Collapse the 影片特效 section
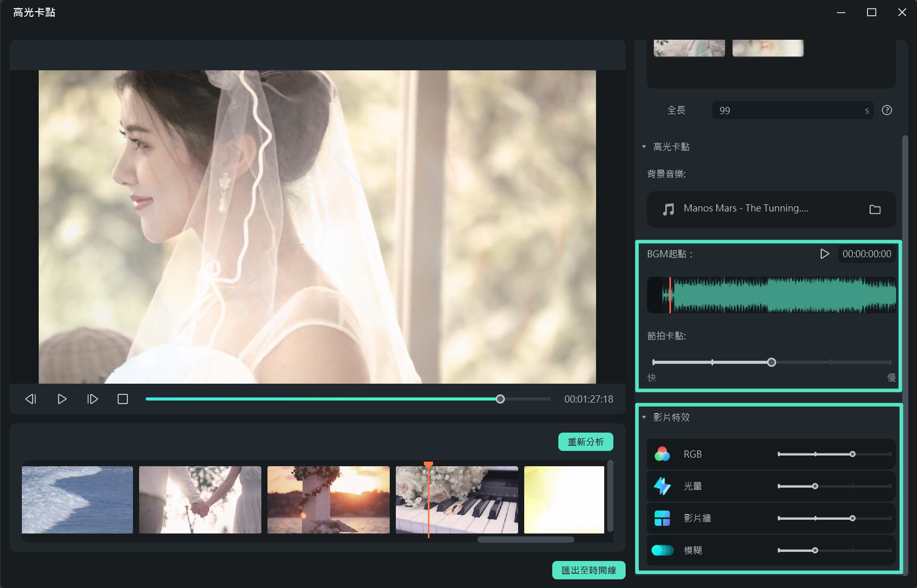 coord(644,417)
